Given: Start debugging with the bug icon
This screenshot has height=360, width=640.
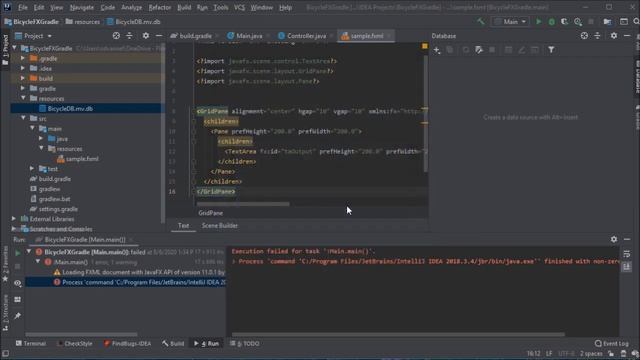Looking at the screenshot, I should 551,22.
